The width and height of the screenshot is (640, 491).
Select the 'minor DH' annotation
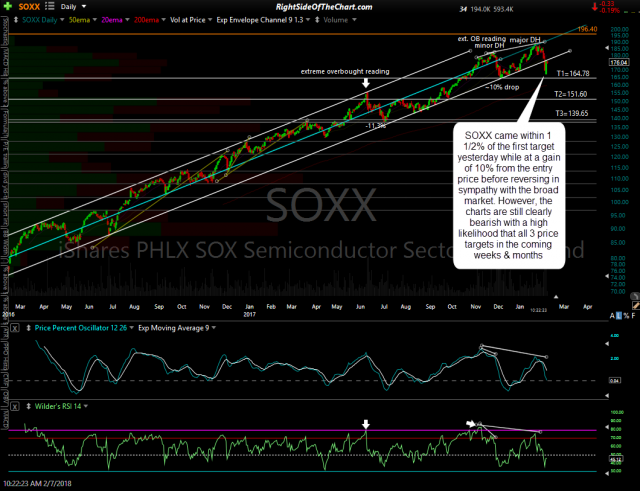pyautogui.click(x=489, y=46)
